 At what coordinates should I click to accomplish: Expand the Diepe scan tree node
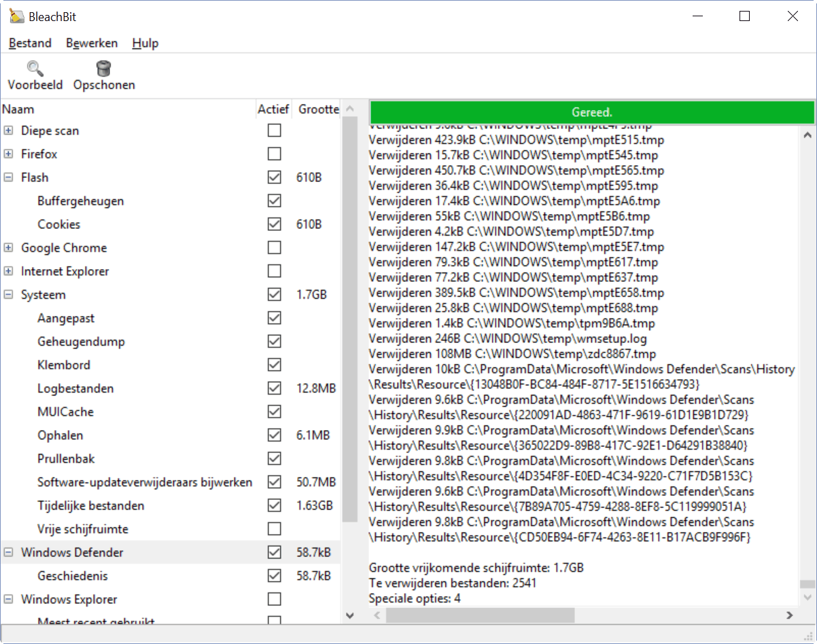tap(8, 130)
